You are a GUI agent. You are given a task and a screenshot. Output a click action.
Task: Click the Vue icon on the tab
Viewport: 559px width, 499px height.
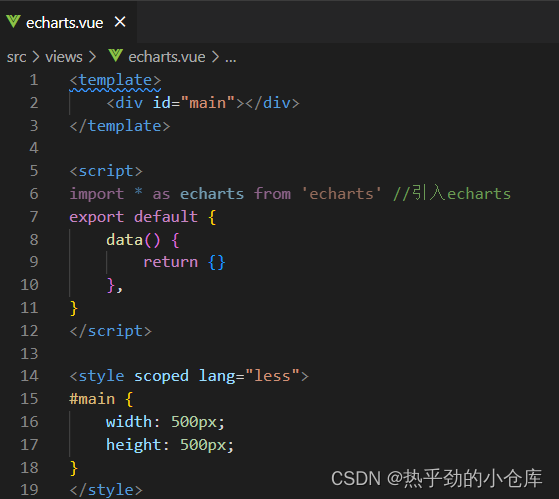14,22
